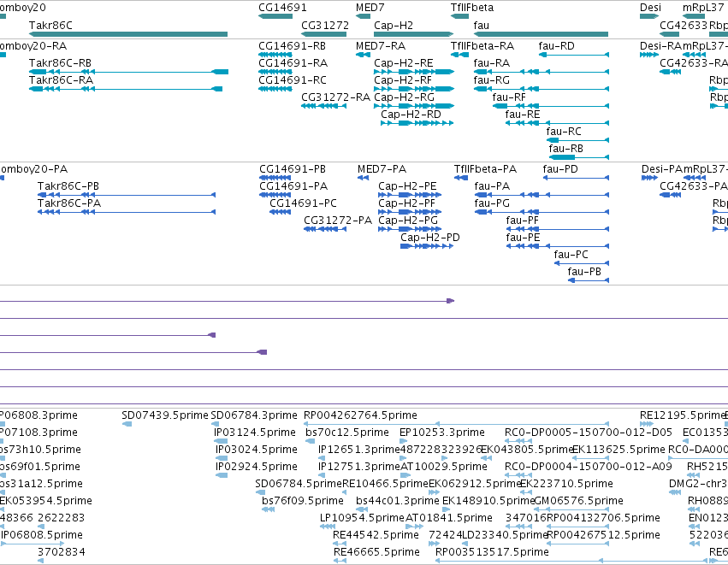Select EST IP03024.5prime
The width and height of the screenshot is (728, 565).
click(257, 450)
